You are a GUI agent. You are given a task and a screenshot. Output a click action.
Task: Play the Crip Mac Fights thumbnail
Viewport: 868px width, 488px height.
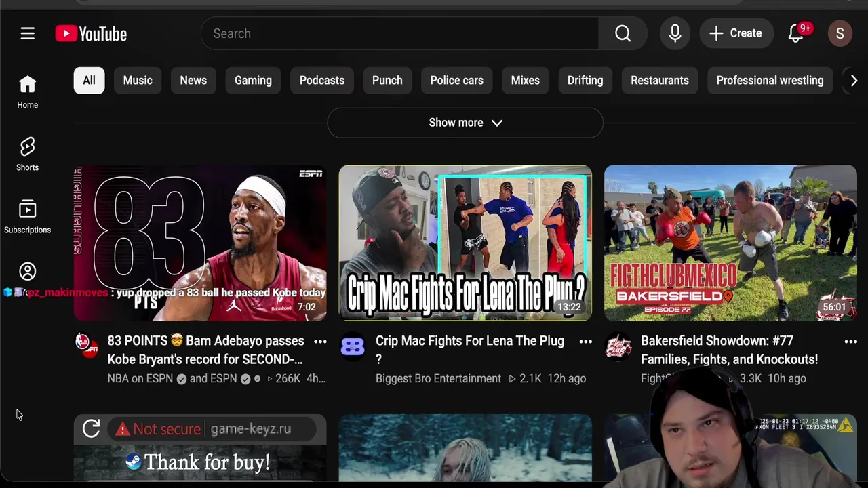point(465,243)
